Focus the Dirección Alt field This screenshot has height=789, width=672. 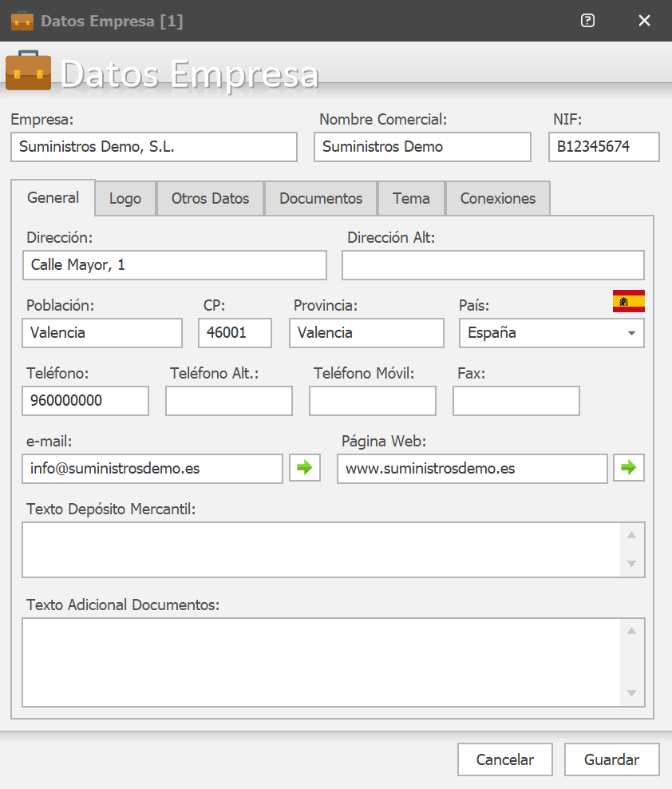(x=493, y=265)
